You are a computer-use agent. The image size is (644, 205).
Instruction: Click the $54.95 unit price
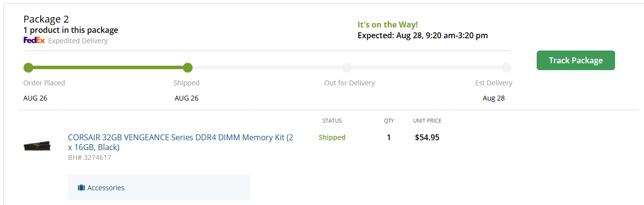pos(427,137)
